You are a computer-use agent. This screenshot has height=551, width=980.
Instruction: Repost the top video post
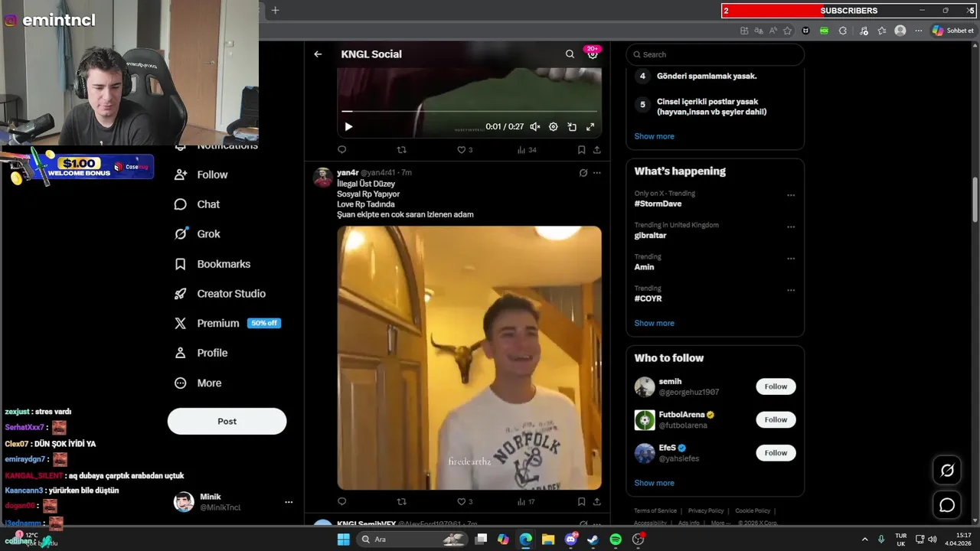pos(402,150)
